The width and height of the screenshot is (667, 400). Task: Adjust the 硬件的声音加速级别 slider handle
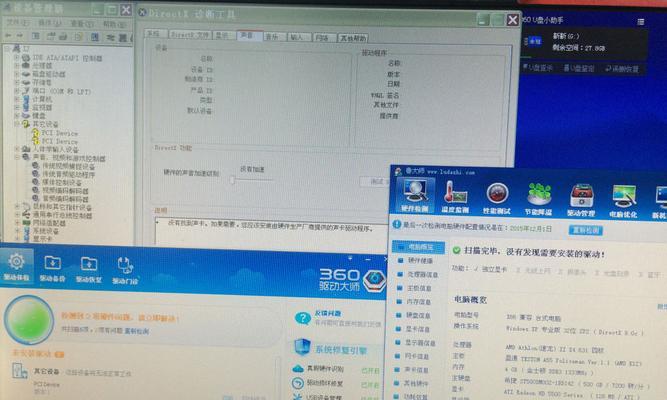click(232, 180)
